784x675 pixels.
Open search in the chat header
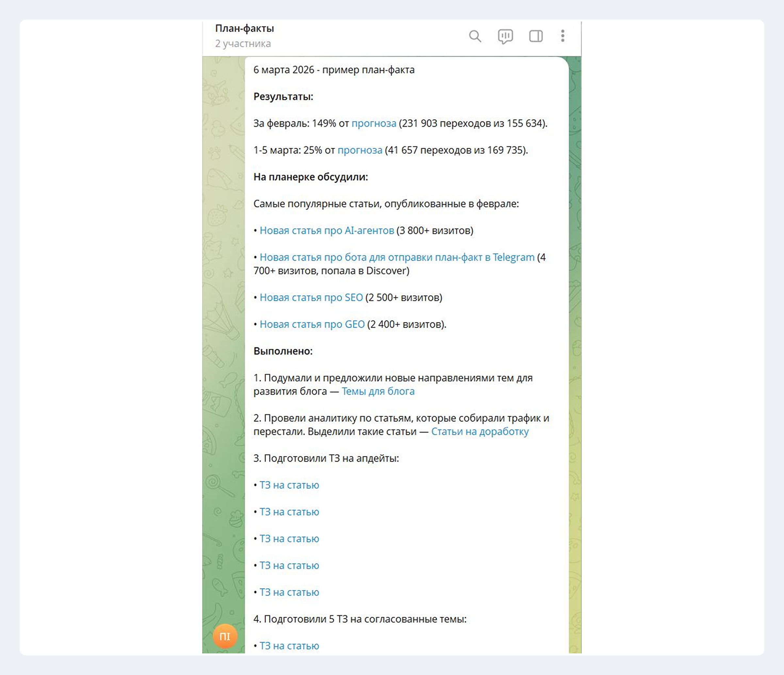[475, 36]
